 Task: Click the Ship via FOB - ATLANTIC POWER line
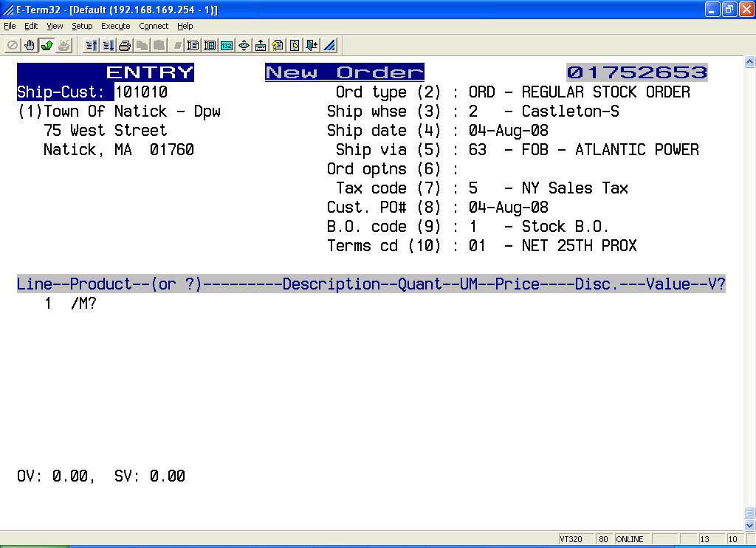(x=518, y=150)
